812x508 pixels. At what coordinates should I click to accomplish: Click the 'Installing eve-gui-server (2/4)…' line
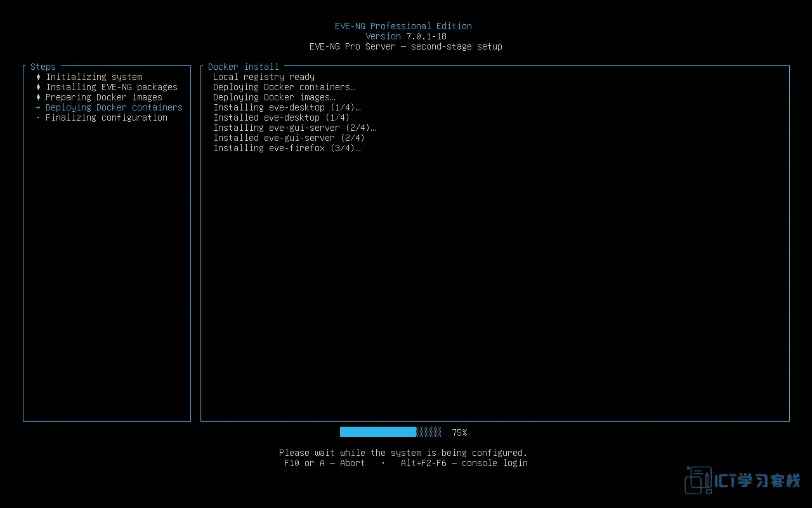[x=294, y=128]
